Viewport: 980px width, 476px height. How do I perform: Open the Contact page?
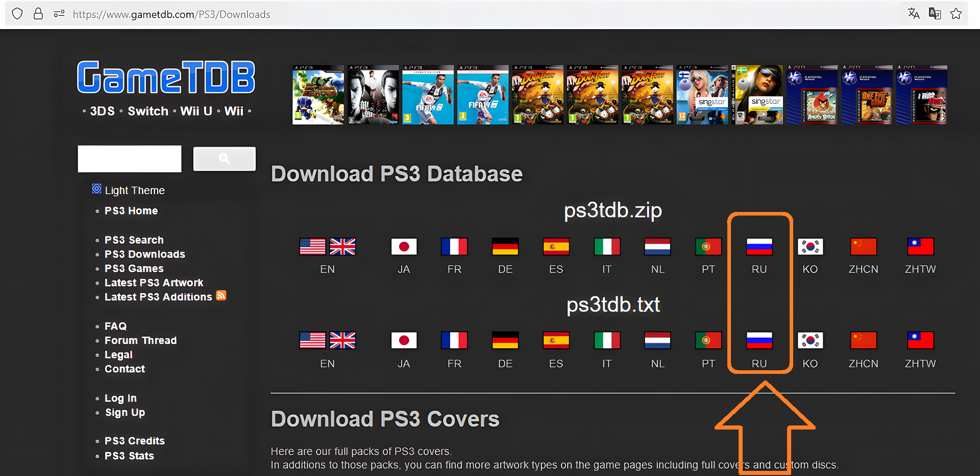(x=125, y=369)
